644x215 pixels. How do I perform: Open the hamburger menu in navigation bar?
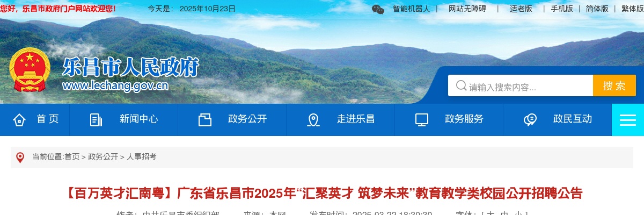point(627,120)
